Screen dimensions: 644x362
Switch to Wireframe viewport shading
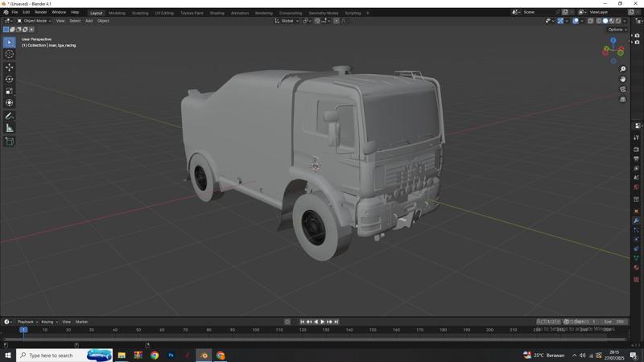[x=599, y=21]
